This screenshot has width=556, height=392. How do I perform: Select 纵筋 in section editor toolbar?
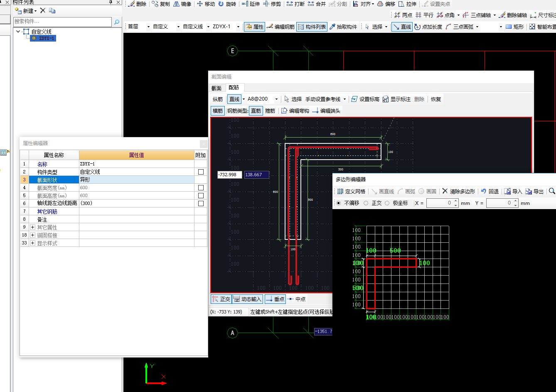pos(218,99)
